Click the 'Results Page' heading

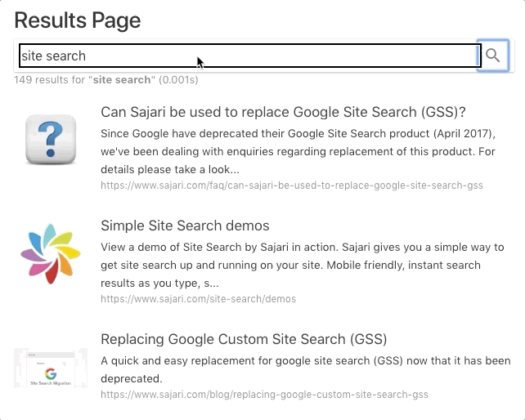[x=78, y=20]
